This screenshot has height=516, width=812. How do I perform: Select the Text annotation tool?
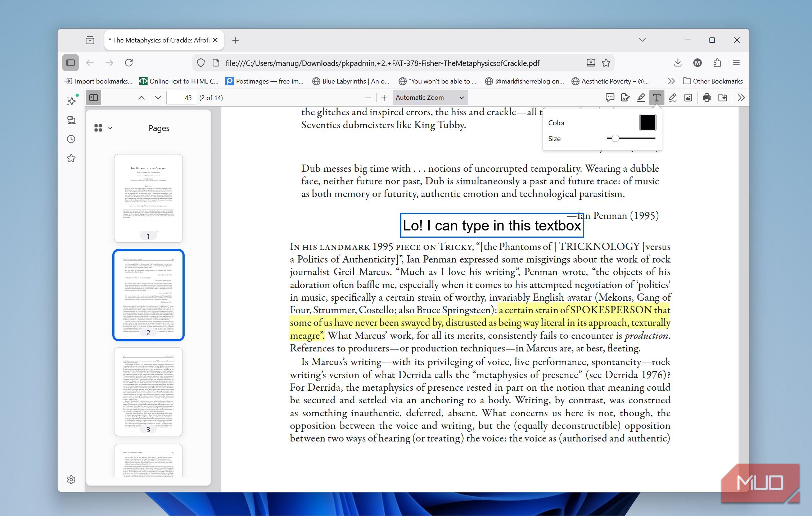(x=657, y=98)
